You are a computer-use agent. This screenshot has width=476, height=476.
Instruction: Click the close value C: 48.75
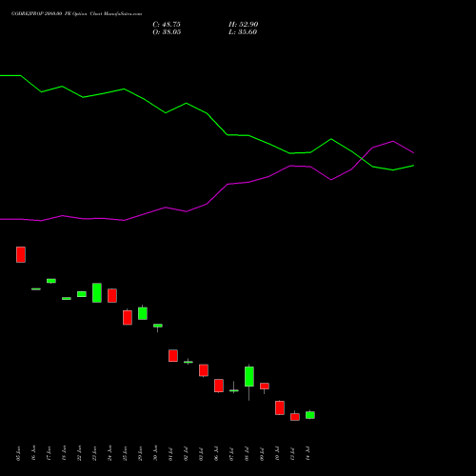pos(167,25)
